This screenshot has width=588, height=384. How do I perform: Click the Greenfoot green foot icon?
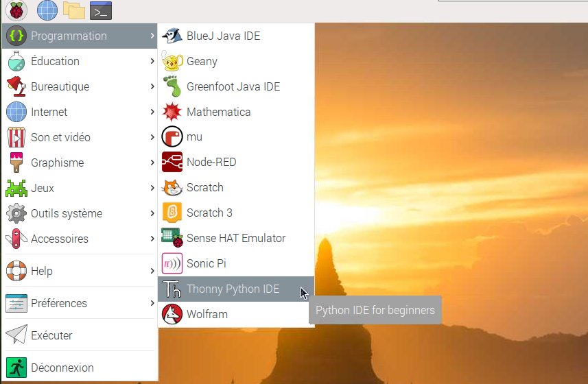click(172, 86)
